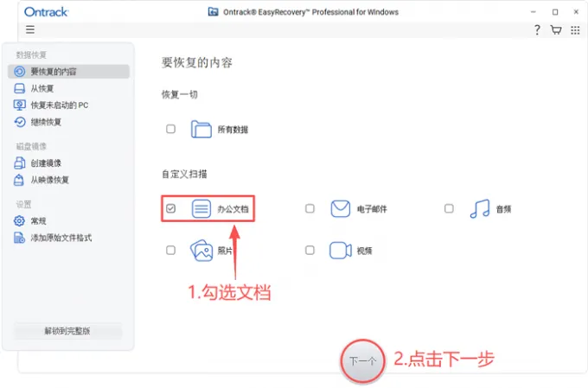The height and width of the screenshot is (388, 588).
Task: Click the 电子邮件 label
Action: pos(372,209)
